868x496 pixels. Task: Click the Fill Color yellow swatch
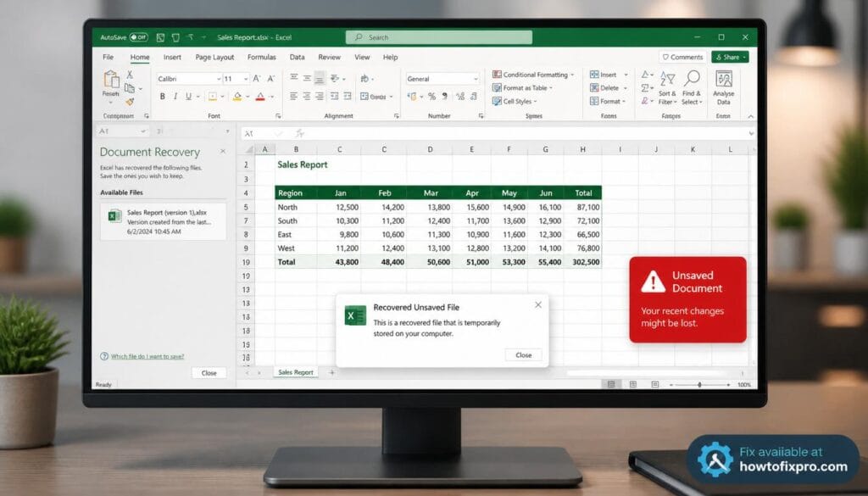coord(237,97)
